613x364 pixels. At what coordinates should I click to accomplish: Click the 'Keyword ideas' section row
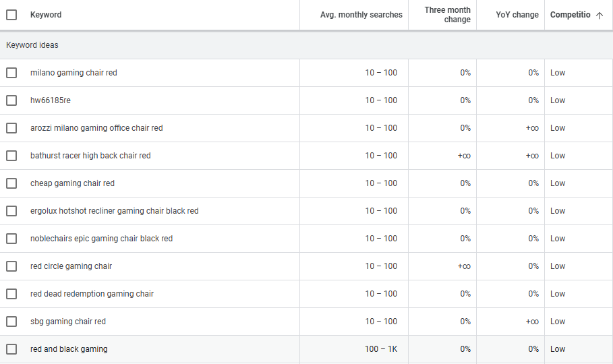tap(32, 45)
